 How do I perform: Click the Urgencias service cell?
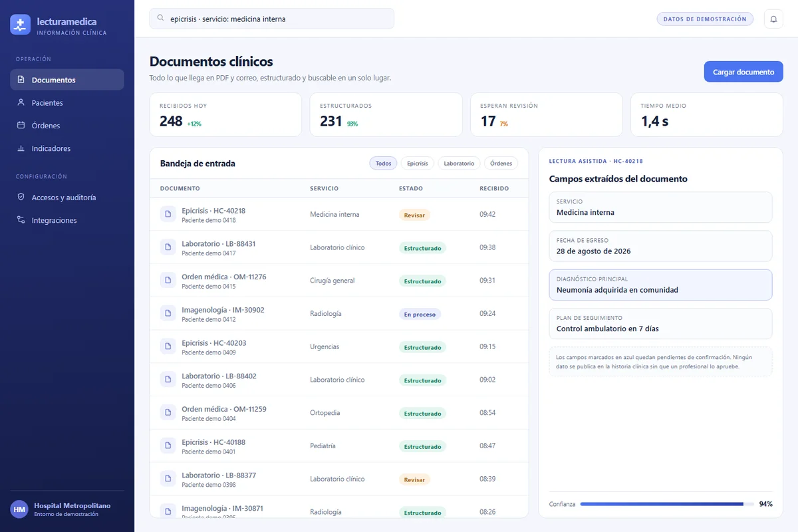325,346
